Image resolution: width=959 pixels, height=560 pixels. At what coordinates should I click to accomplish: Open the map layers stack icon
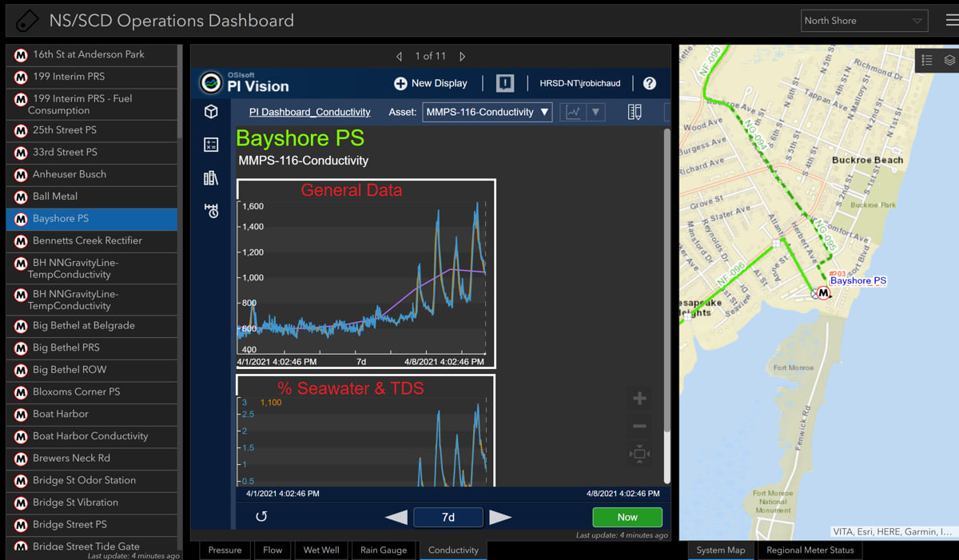coord(949,60)
